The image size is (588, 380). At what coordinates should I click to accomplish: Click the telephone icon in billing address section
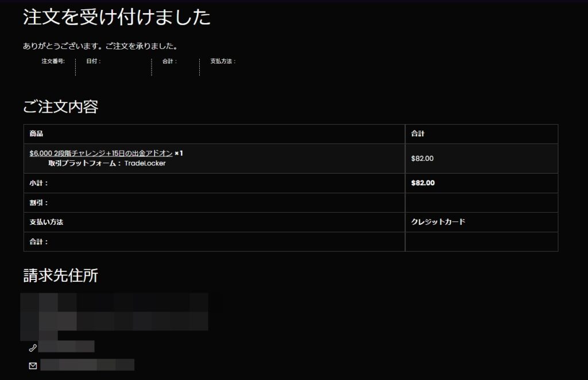(33, 347)
